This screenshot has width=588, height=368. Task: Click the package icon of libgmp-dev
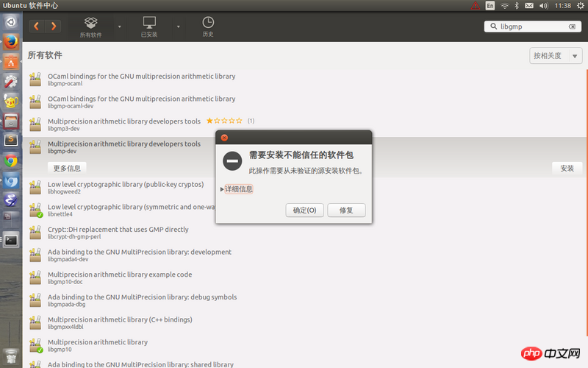[35, 146]
